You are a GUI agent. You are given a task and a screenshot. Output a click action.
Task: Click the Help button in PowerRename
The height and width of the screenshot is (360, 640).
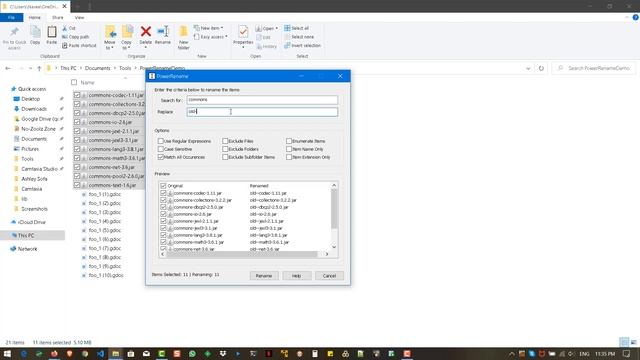coord(297,276)
